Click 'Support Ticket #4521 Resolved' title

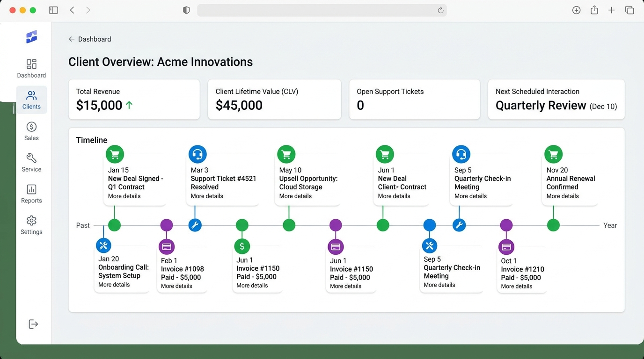coord(223,183)
